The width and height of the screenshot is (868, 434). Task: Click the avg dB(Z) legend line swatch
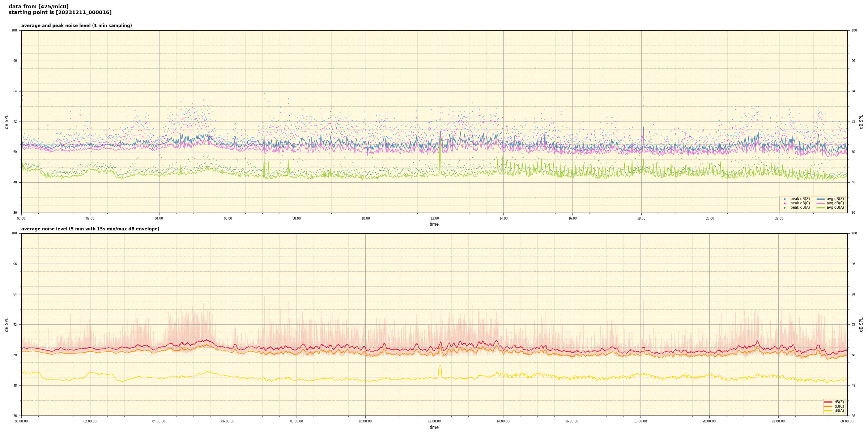point(821,199)
